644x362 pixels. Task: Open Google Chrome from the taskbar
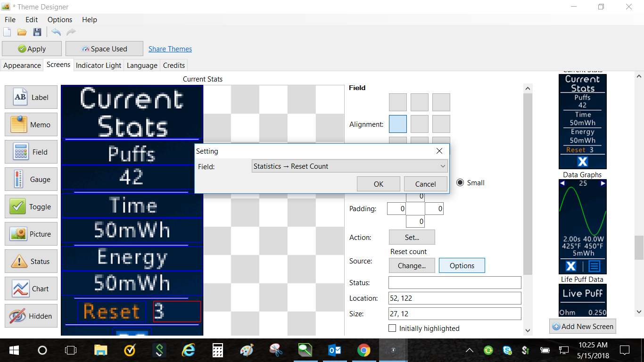(363, 350)
